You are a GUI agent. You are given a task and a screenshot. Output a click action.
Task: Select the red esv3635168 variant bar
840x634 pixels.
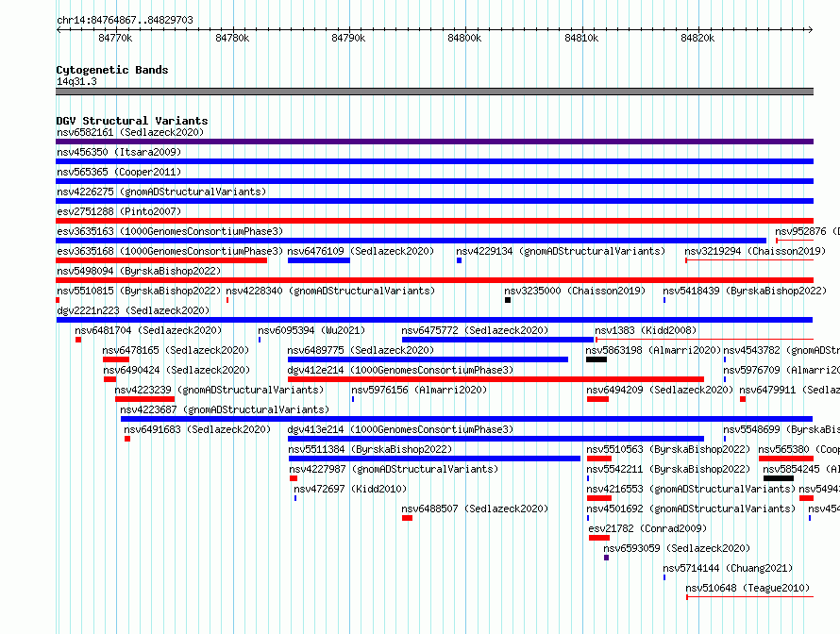[161, 260]
